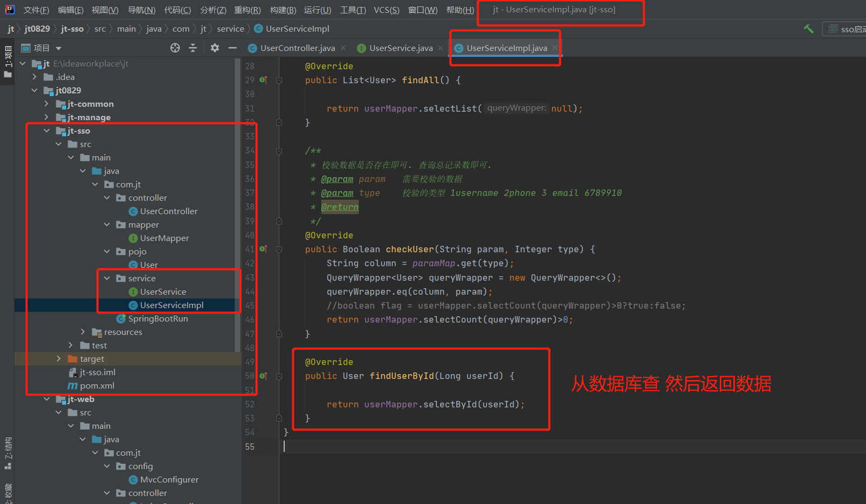Fold the Javadoc comment block at line 34
Viewport: 866px width, 504px height.
(279, 151)
